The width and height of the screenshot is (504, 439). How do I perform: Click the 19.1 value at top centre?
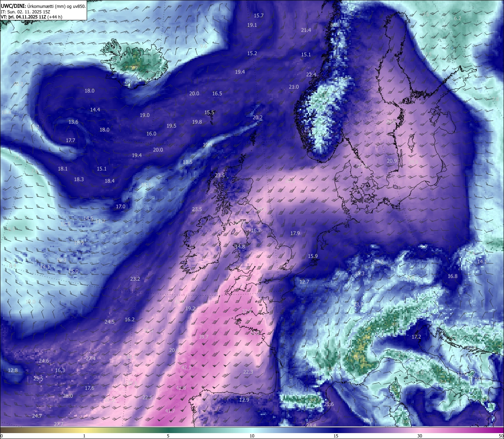point(252,25)
